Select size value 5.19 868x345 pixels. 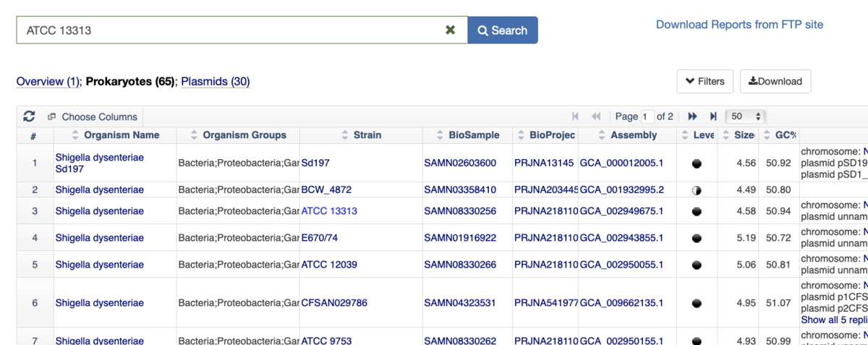746,238
